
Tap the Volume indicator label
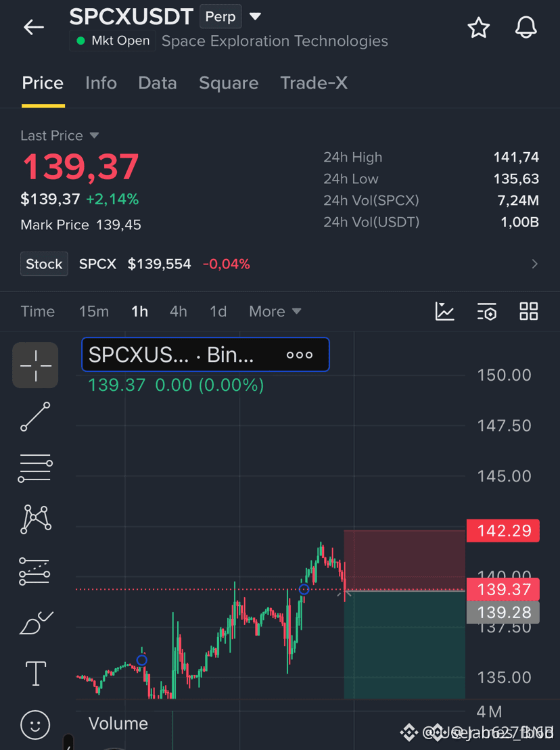click(x=118, y=723)
